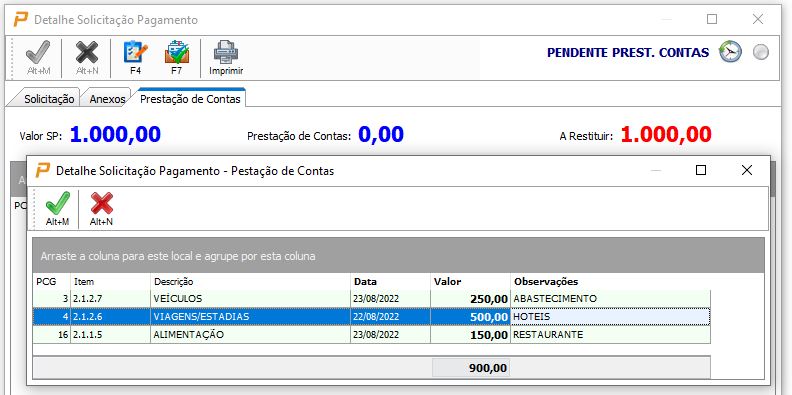Confirm with the green Alt+M checkmark

coord(58,209)
